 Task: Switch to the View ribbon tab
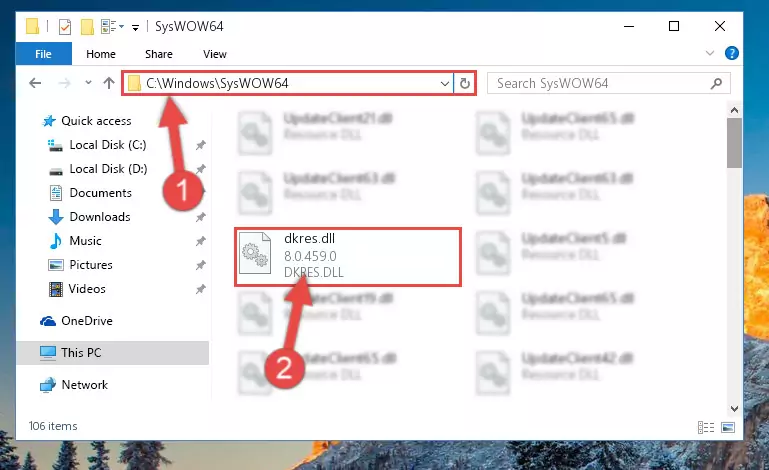[x=215, y=54]
